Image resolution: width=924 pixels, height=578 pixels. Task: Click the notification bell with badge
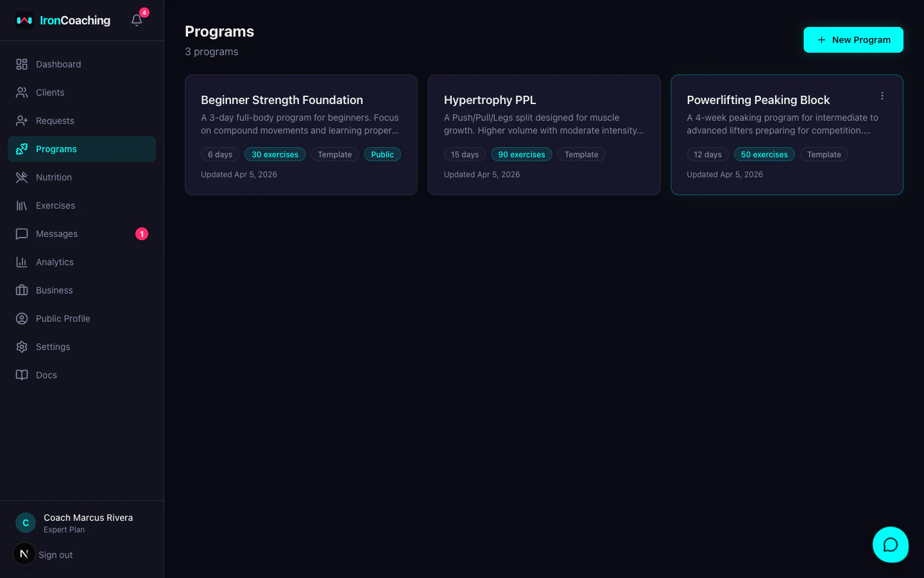[136, 20]
